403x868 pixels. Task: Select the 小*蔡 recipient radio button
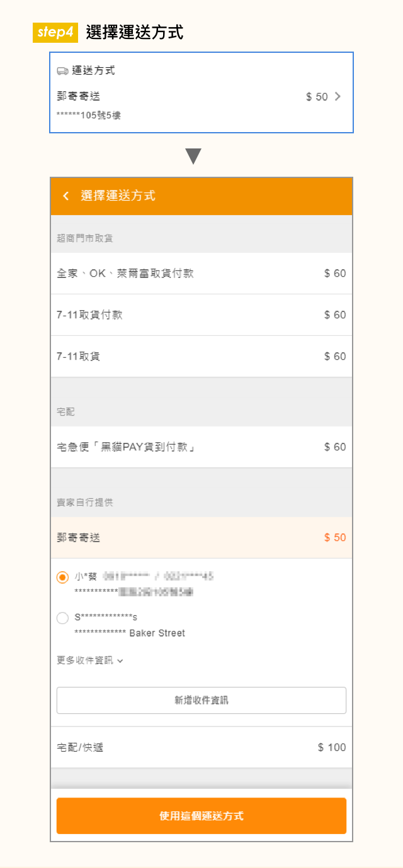click(62, 577)
